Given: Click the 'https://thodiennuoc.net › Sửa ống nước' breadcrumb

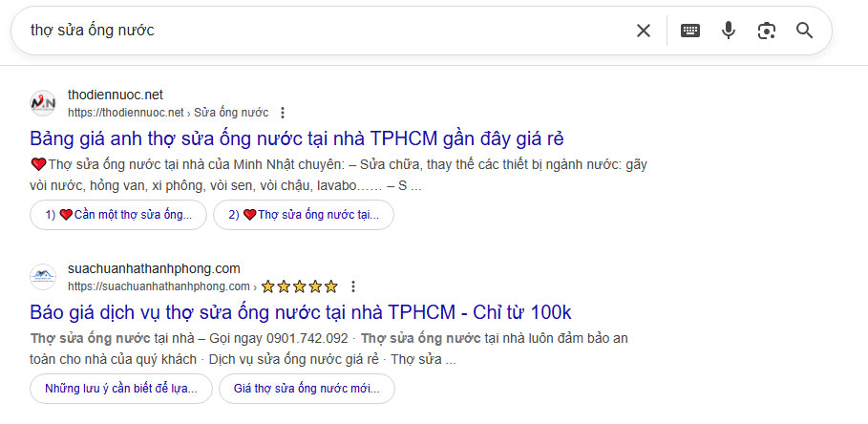Looking at the screenshot, I should click(x=168, y=113).
